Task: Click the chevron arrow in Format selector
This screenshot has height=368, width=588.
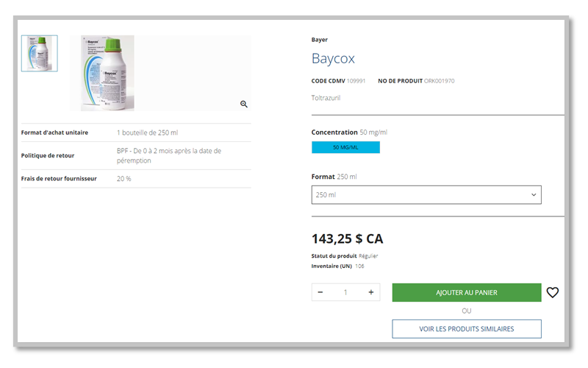Action: [534, 195]
